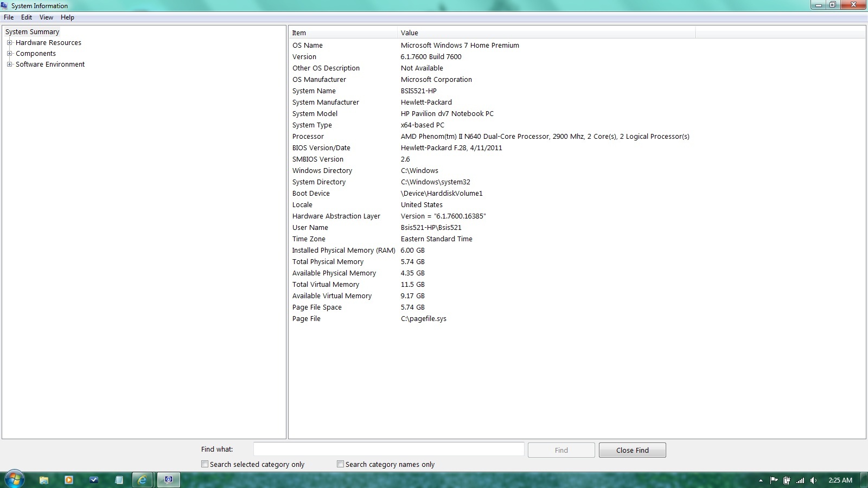Screen dimensions: 868x488
Task: Show hidden system tray icons
Action: point(761,480)
